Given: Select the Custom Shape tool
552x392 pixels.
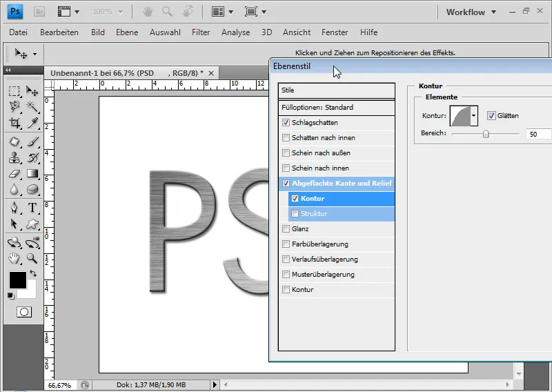Looking at the screenshot, I should click(32, 224).
